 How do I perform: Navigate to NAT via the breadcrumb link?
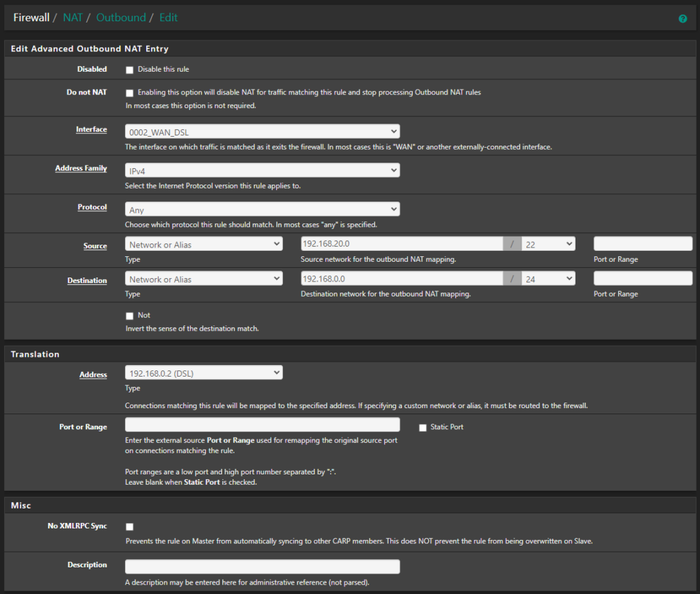coord(72,17)
